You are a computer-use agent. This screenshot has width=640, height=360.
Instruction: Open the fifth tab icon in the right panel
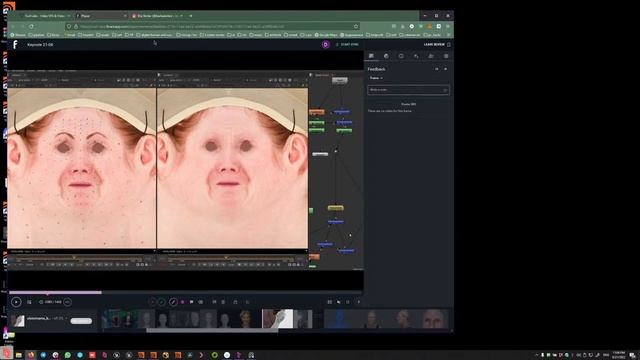tap(431, 56)
